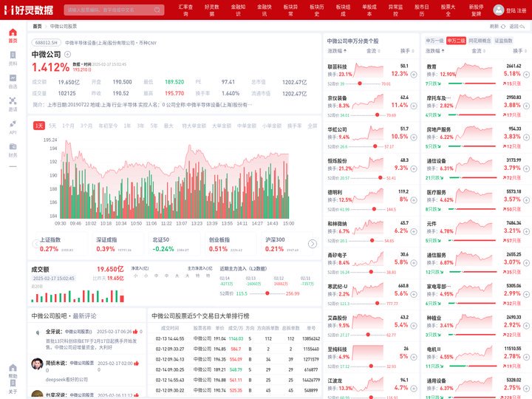Show previous indices with left arrow
Screen dimensions: 532x399
[35, 244]
